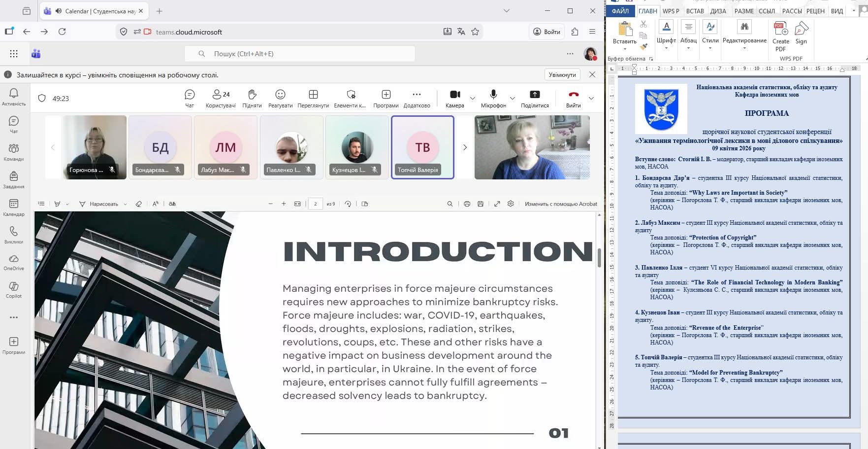Switch to the ВСТАВ ribbon tab
Image resolution: width=868 pixels, height=449 pixels.
[x=695, y=11]
